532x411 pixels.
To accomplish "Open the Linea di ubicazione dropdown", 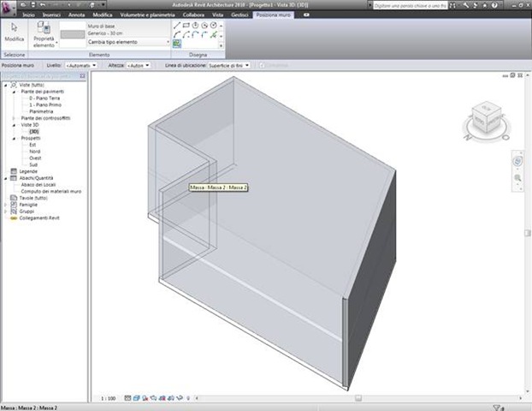I will [x=229, y=65].
